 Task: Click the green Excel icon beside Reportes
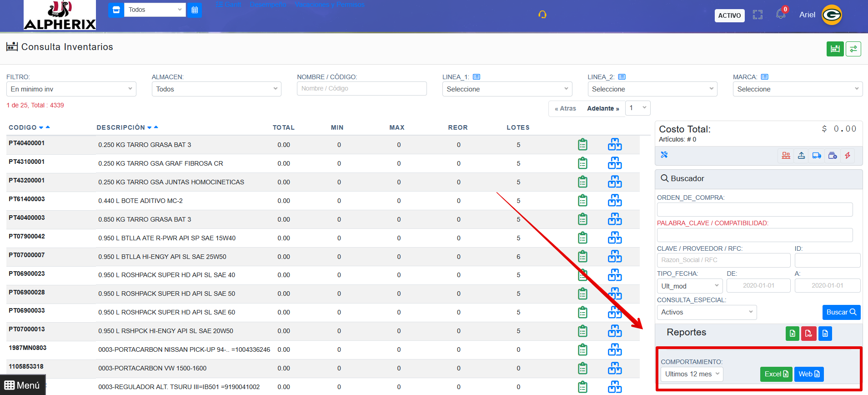click(792, 334)
